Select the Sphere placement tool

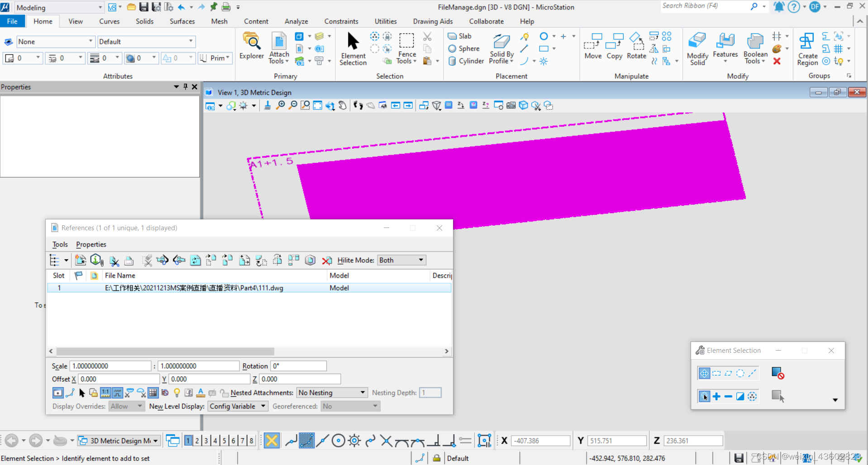click(464, 48)
